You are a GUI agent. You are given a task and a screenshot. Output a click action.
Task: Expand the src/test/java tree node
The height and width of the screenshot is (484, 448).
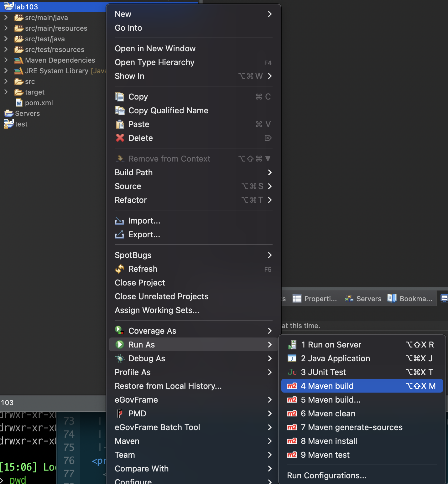point(6,39)
